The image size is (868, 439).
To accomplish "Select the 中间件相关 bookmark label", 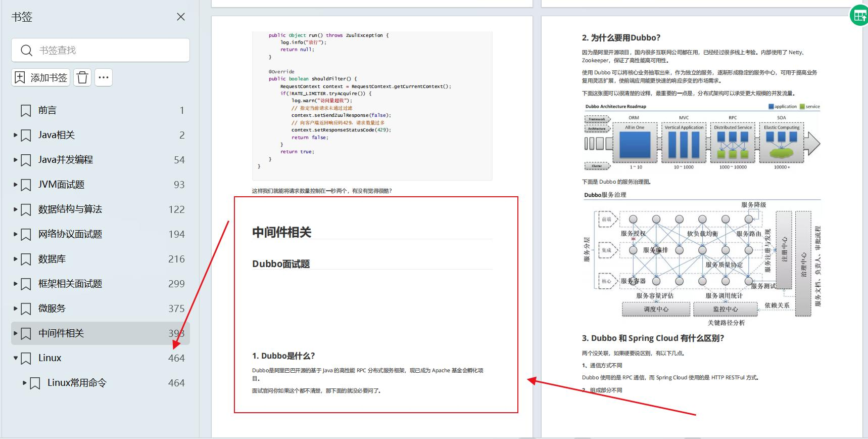I will 61,333.
